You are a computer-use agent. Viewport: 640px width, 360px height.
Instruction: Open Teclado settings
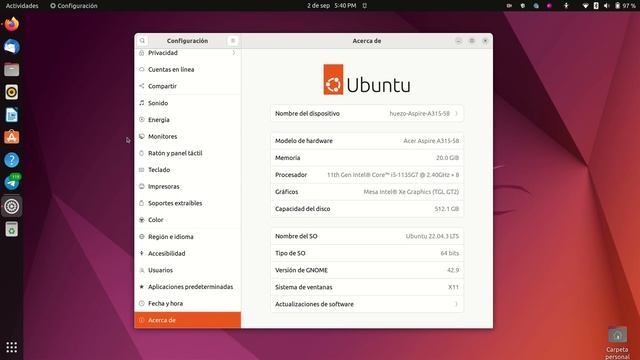pyautogui.click(x=187, y=170)
